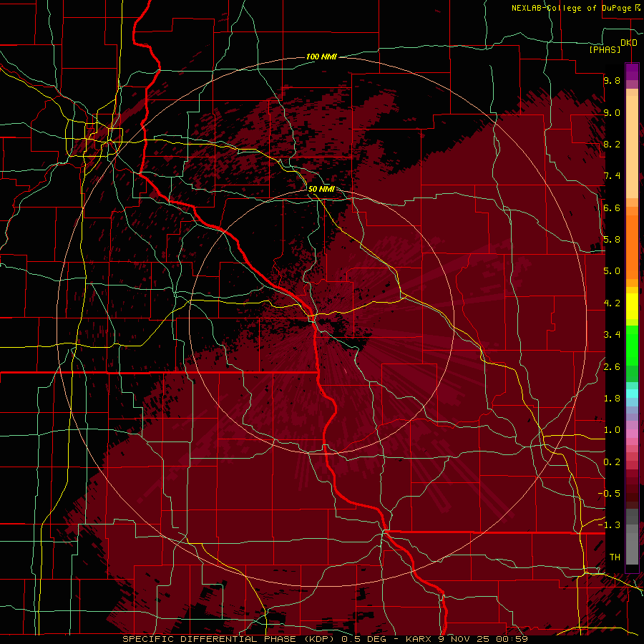Click the 2.6 value on the color scale
The height and width of the screenshot is (644, 644).
click(612, 367)
